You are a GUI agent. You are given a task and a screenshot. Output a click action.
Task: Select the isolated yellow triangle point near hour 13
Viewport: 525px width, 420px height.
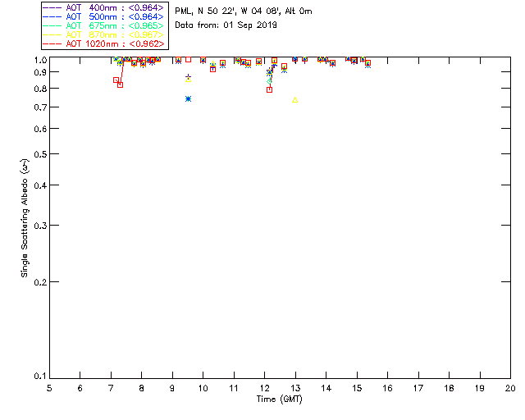click(295, 100)
